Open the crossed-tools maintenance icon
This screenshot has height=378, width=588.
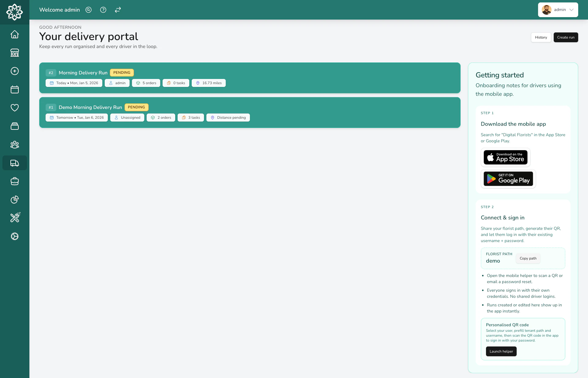[14, 218]
